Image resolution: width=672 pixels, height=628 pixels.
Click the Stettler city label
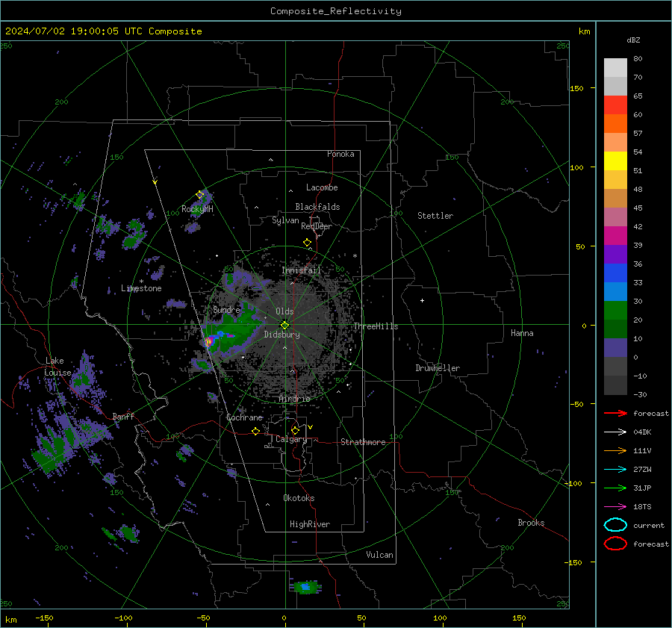[435, 216]
